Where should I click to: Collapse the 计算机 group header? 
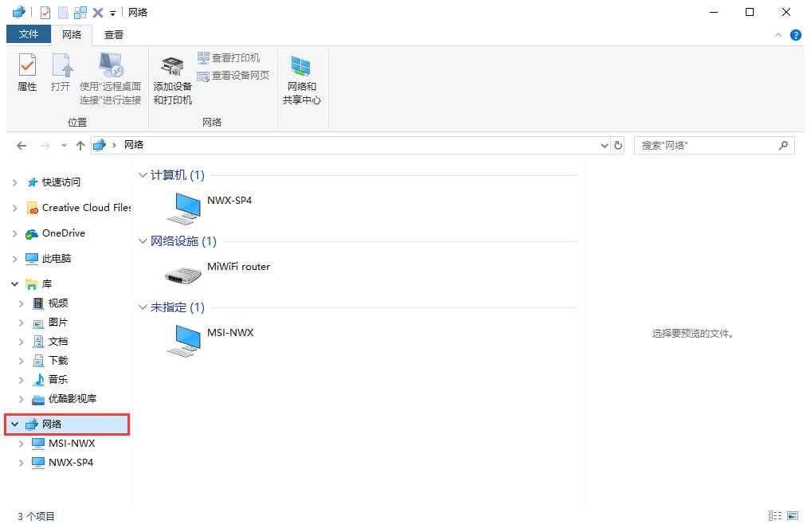pyautogui.click(x=143, y=175)
